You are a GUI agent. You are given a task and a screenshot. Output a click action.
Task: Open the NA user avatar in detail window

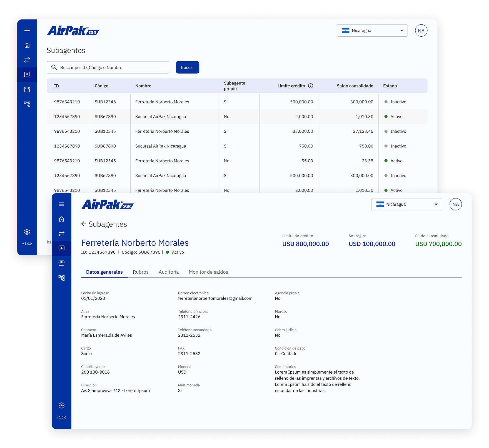[455, 204]
